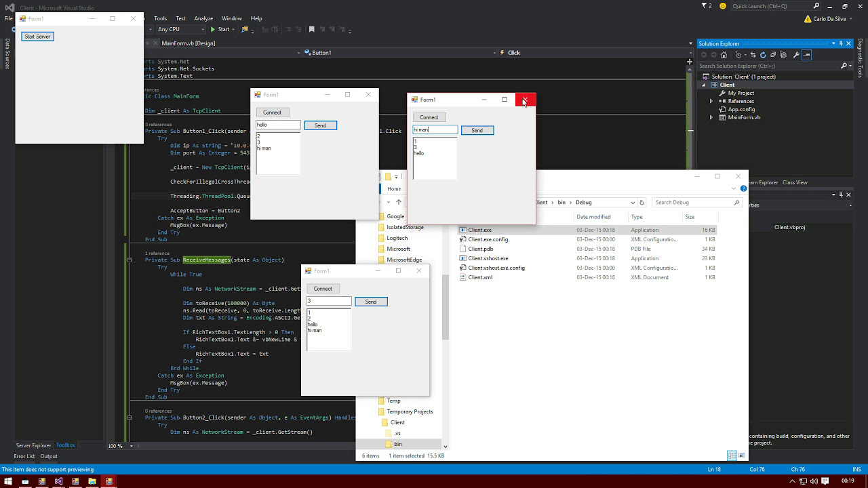Expand References node in Solution Explorer
This screenshot has height=488, width=868.
click(711, 101)
